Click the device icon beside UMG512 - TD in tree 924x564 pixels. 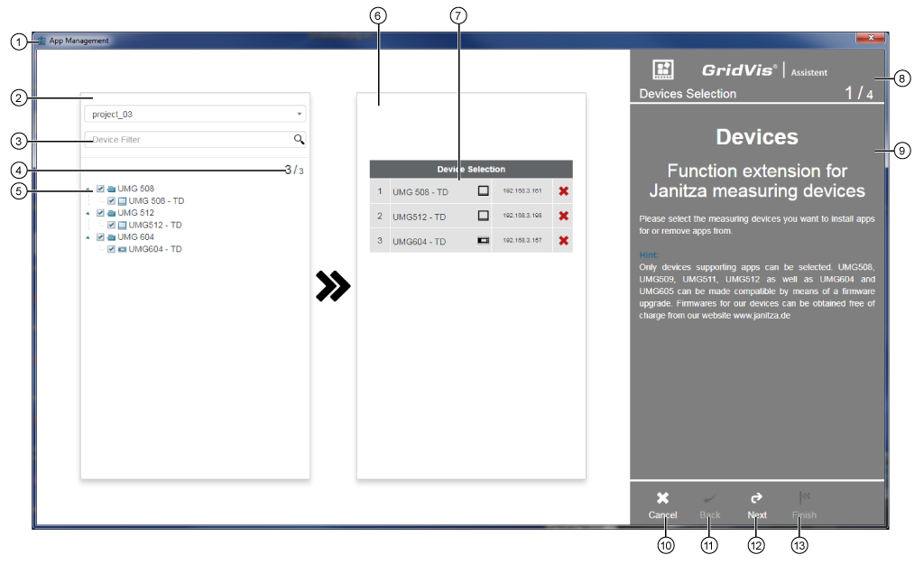(123, 224)
